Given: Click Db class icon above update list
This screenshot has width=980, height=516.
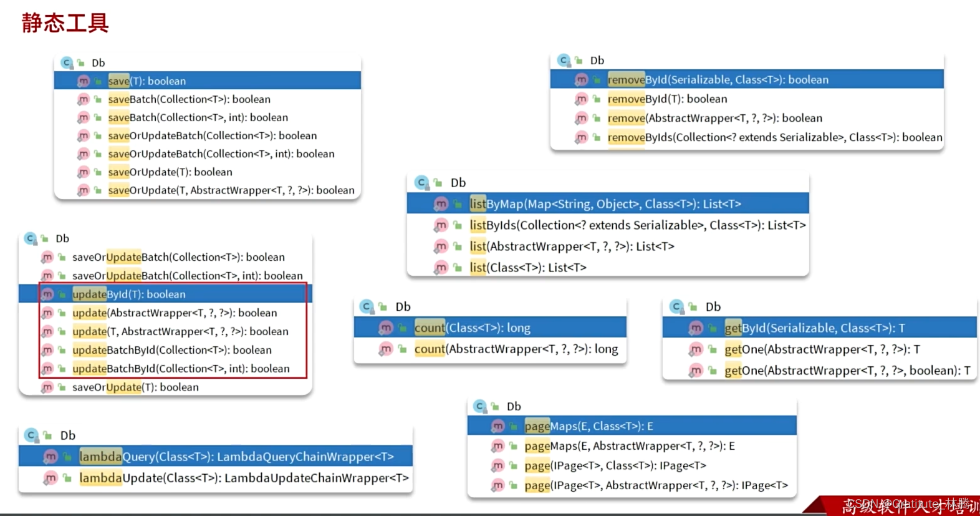Looking at the screenshot, I should click(x=31, y=239).
